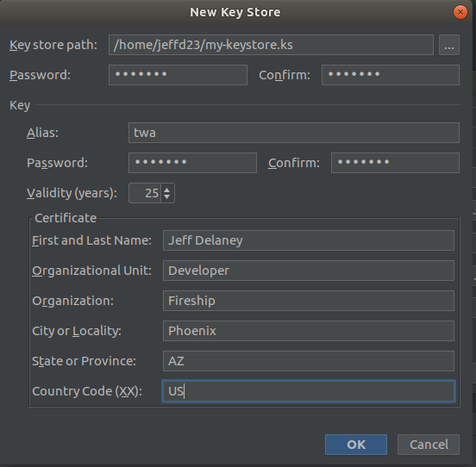Click the Organization field with Fireship
The image size is (476, 467).
pyautogui.click(x=309, y=301)
